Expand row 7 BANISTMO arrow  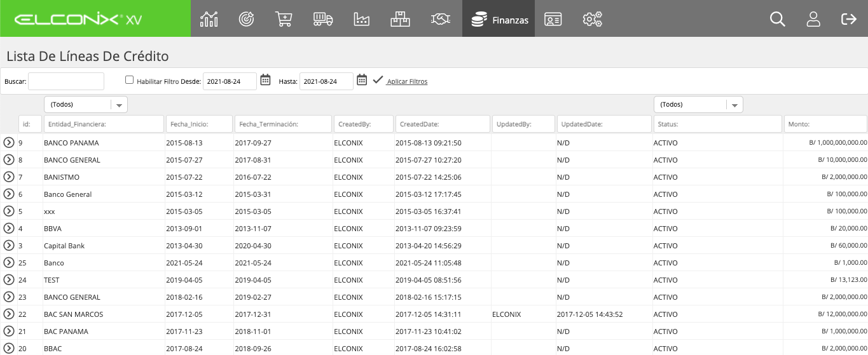coord(9,177)
